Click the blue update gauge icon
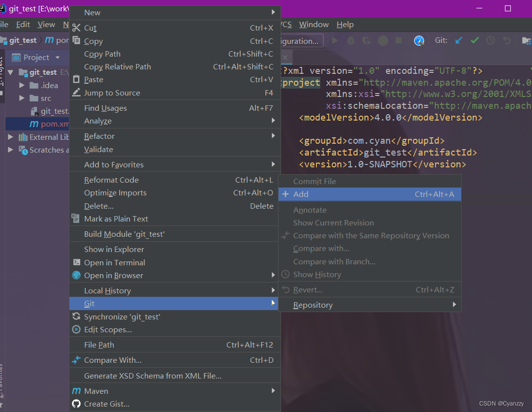The height and width of the screenshot is (412, 532). coord(419,40)
